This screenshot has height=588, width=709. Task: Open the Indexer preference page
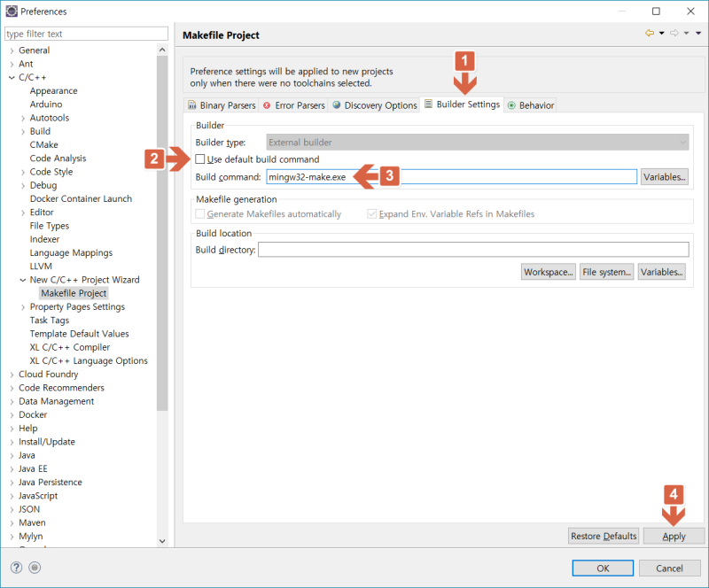click(x=44, y=239)
